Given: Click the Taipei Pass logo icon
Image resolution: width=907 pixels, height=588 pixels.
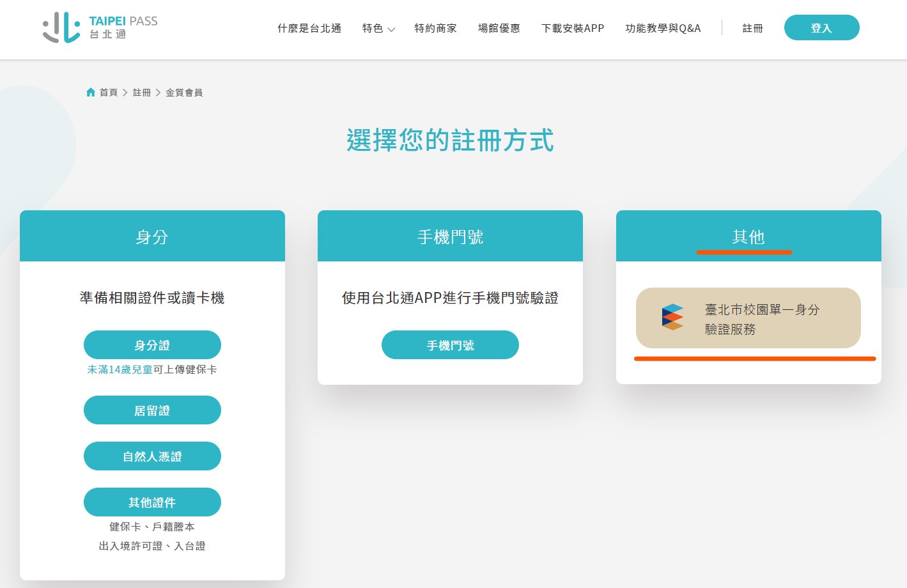Looking at the screenshot, I should tap(61, 27).
